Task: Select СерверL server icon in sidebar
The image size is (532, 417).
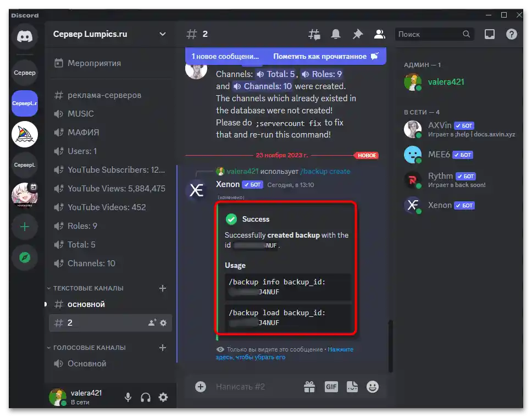Action: point(25,164)
